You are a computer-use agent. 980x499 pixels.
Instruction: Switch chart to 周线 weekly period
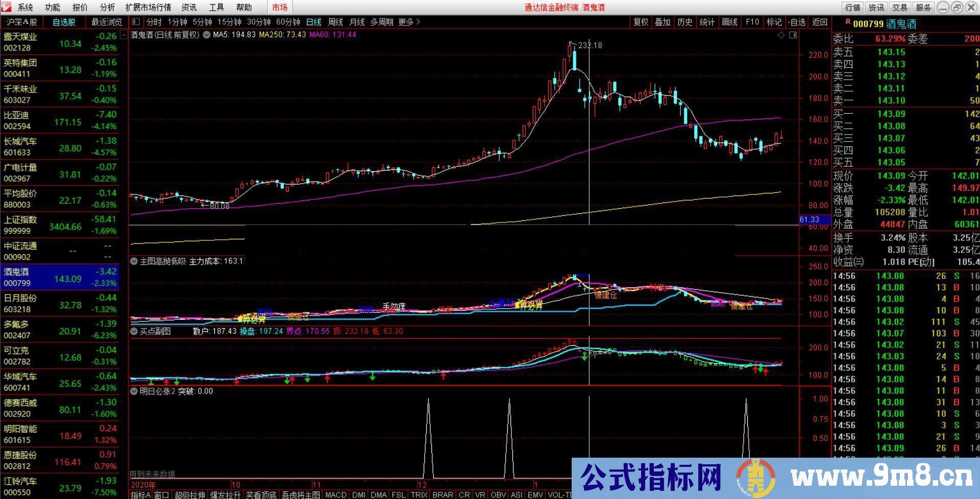point(335,22)
